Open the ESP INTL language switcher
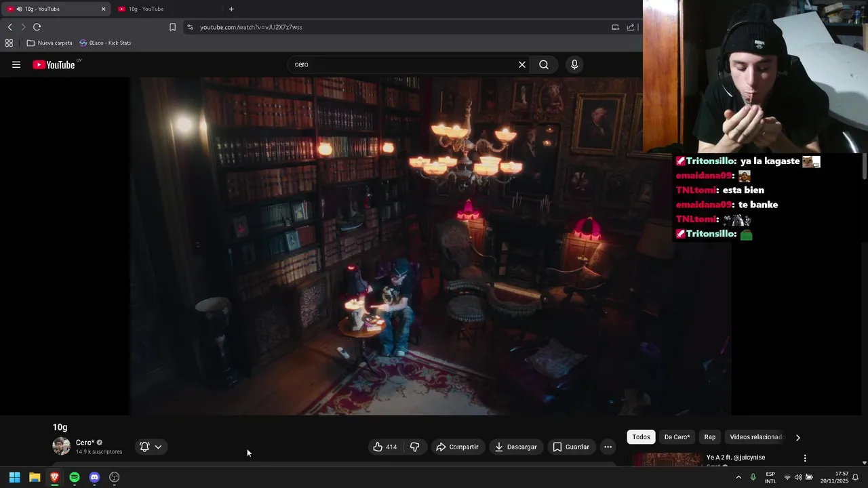868x488 pixels. [770, 477]
